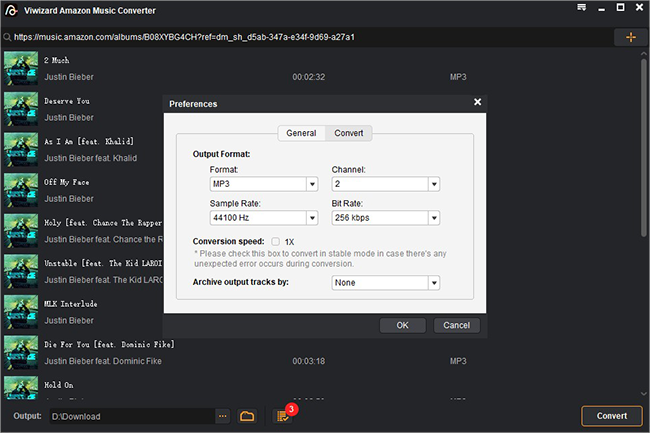Open the output folder icon

point(247,416)
